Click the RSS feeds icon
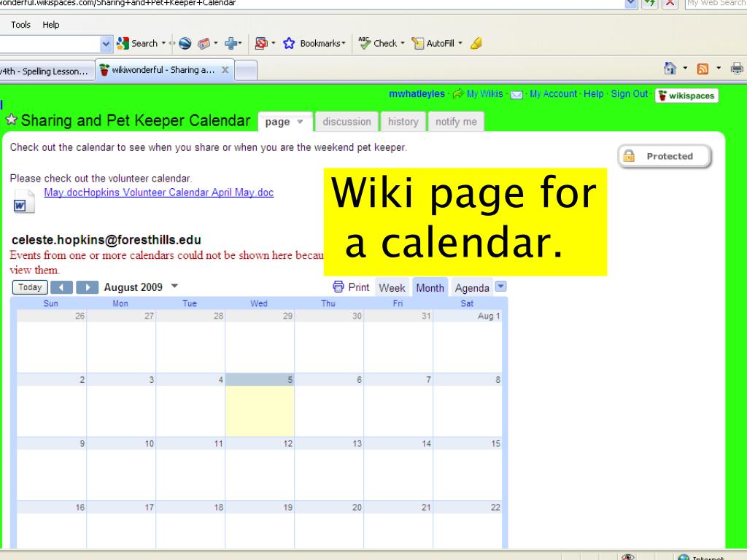 703,69
